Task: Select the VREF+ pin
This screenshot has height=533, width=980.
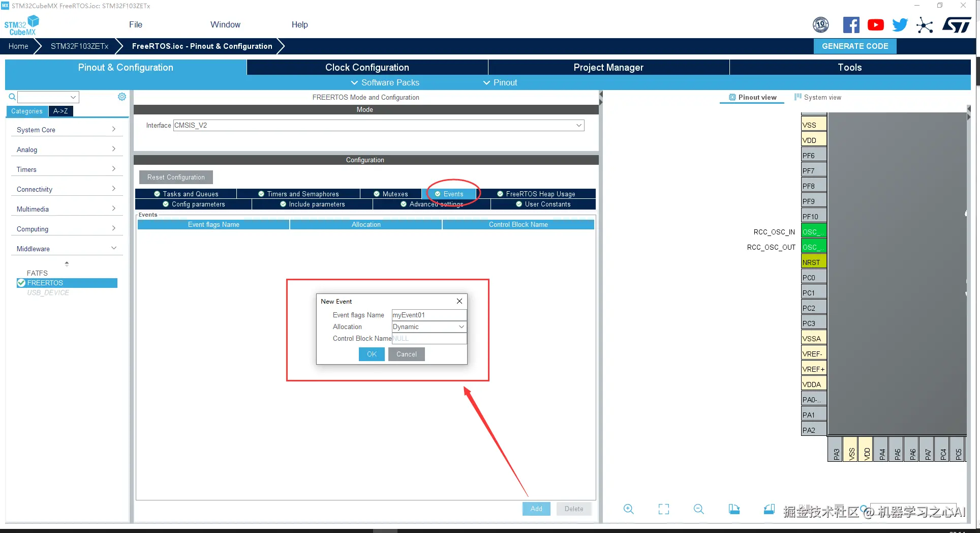Action: (x=814, y=369)
